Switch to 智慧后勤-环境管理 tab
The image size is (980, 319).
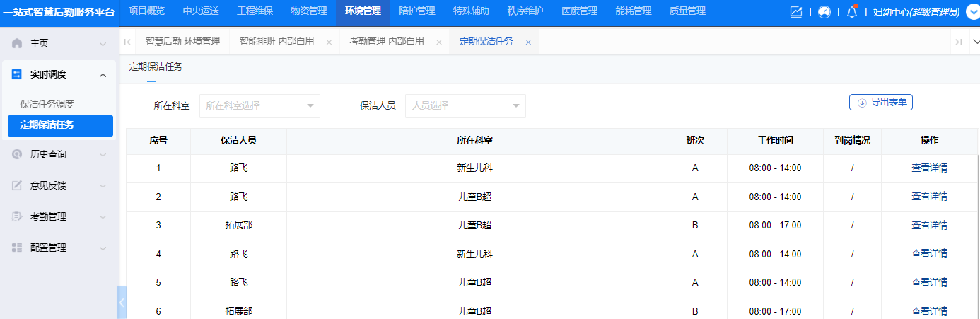click(x=182, y=42)
